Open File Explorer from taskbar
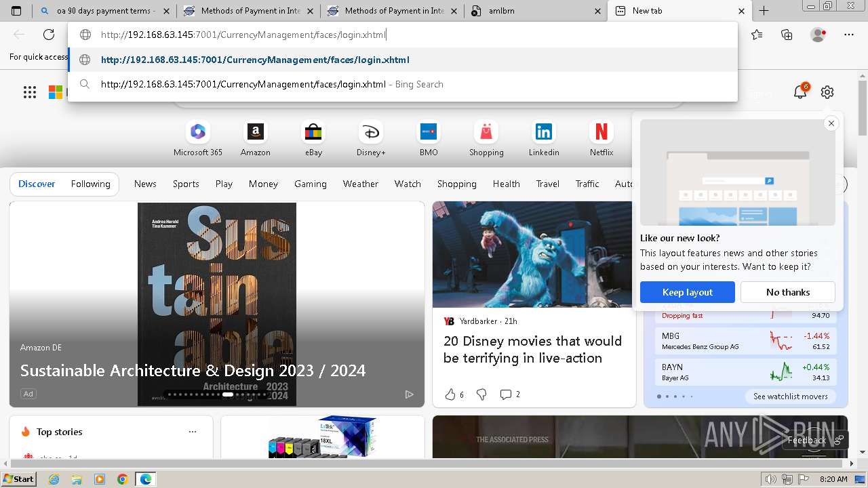This screenshot has height=488, width=868. pyautogui.click(x=77, y=479)
